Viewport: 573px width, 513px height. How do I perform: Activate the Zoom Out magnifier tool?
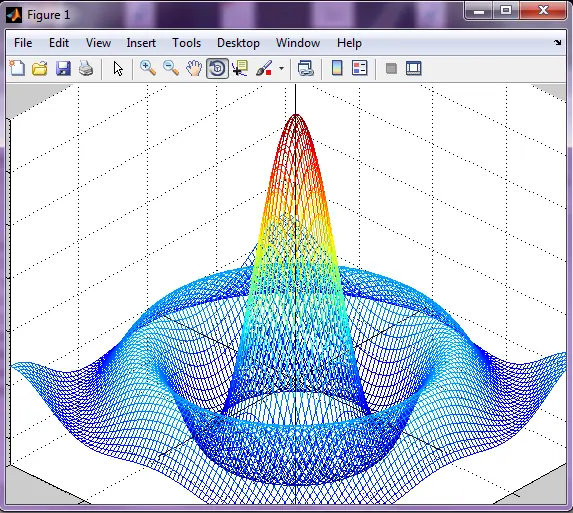tap(171, 68)
